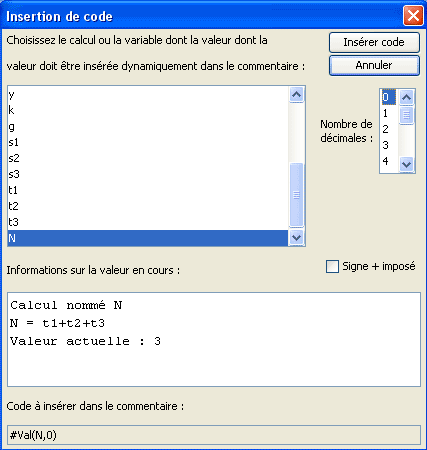Click the Annuler button
Screen dimensions: 427x450
tap(374, 65)
